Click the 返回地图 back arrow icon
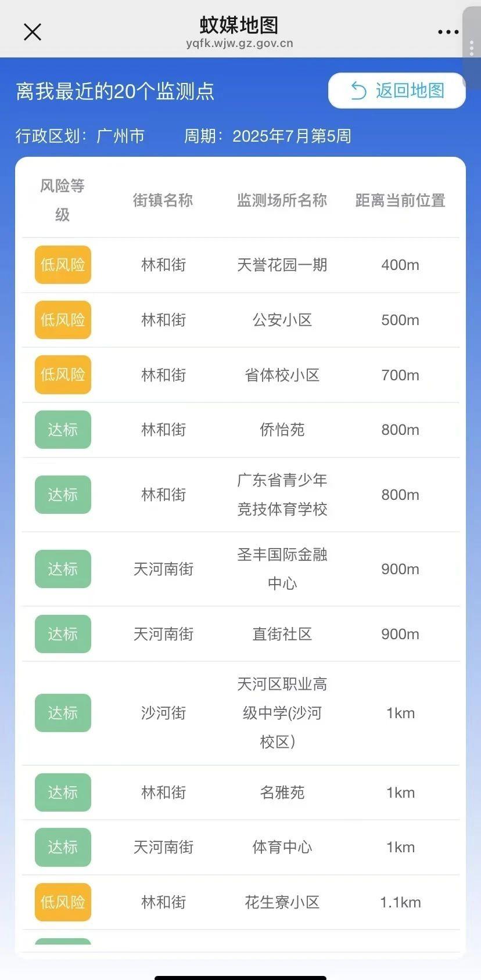The height and width of the screenshot is (980, 481). pyautogui.click(x=358, y=91)
